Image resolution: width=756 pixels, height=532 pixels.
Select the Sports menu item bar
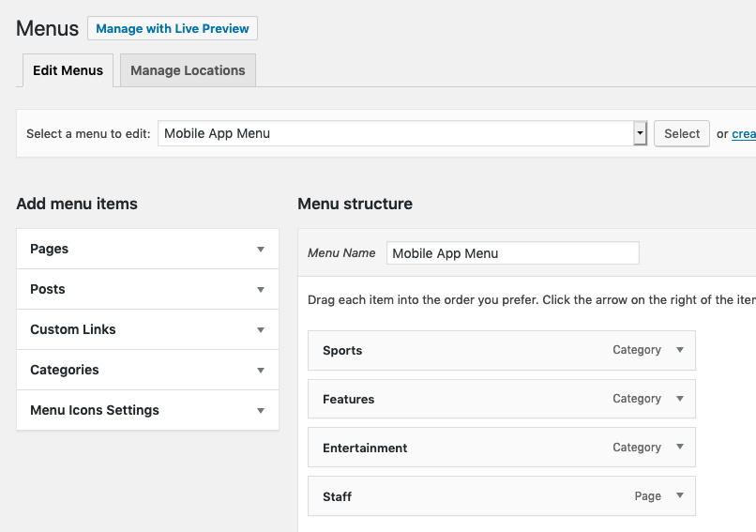(x=502, y=351)
